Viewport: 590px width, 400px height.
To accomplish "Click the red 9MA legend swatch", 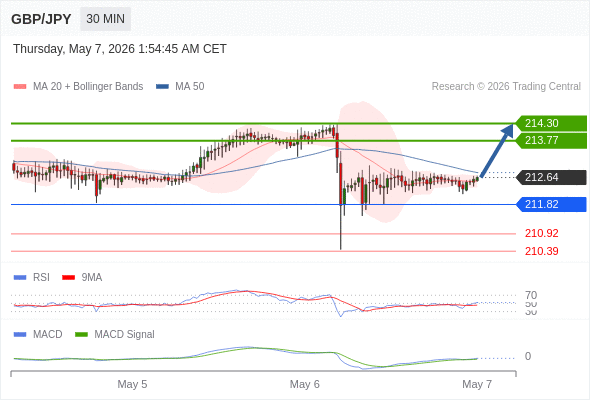I will click(68, 278).
